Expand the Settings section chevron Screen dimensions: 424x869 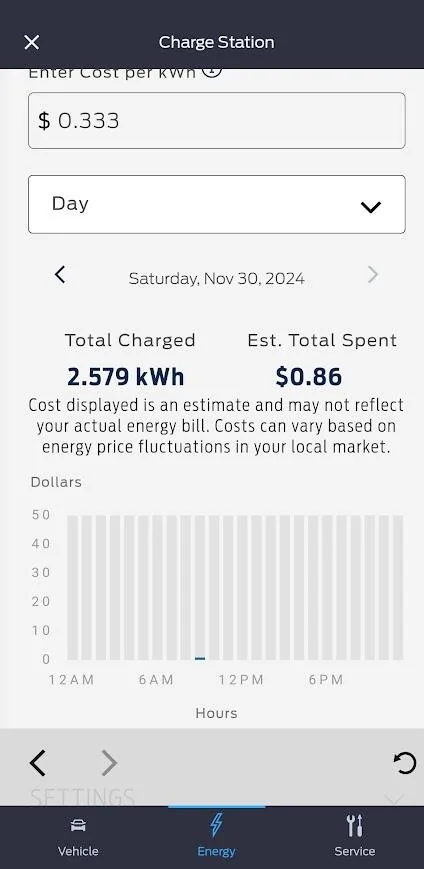click(394, 799)
